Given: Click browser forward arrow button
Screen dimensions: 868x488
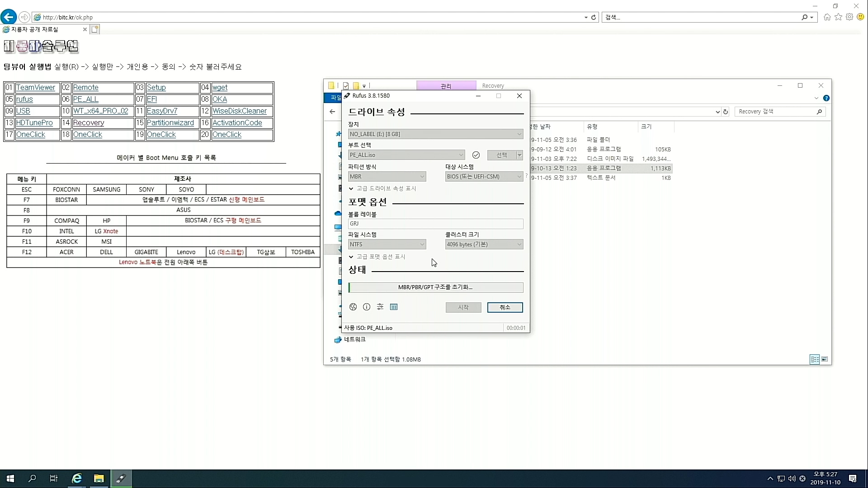Looking at the screenshot, I should pyautogui.click(x=24, y=17).
